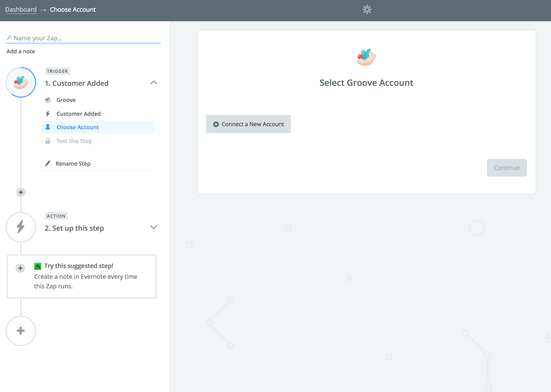Click Rename Step
Screen dimensions: 551x392
[73, 164]
